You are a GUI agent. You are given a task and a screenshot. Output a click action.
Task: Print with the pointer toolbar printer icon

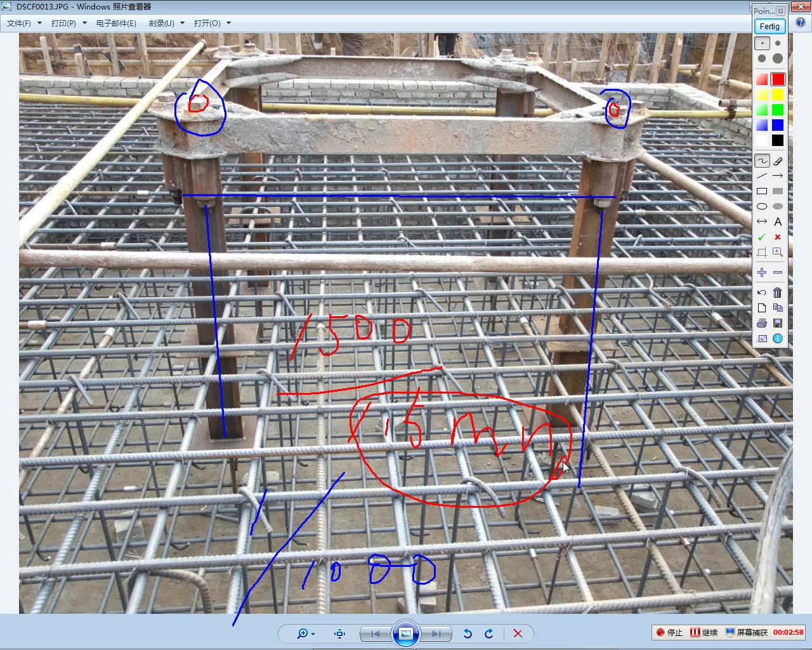[762, 323]
